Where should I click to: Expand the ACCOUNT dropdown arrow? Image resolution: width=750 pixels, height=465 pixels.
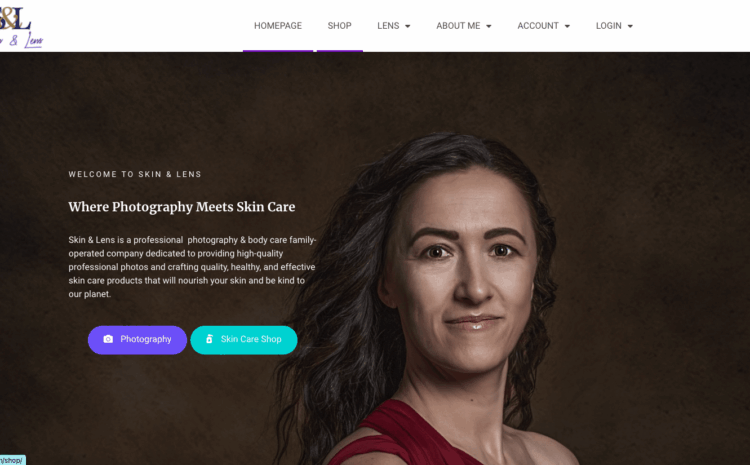567,26
